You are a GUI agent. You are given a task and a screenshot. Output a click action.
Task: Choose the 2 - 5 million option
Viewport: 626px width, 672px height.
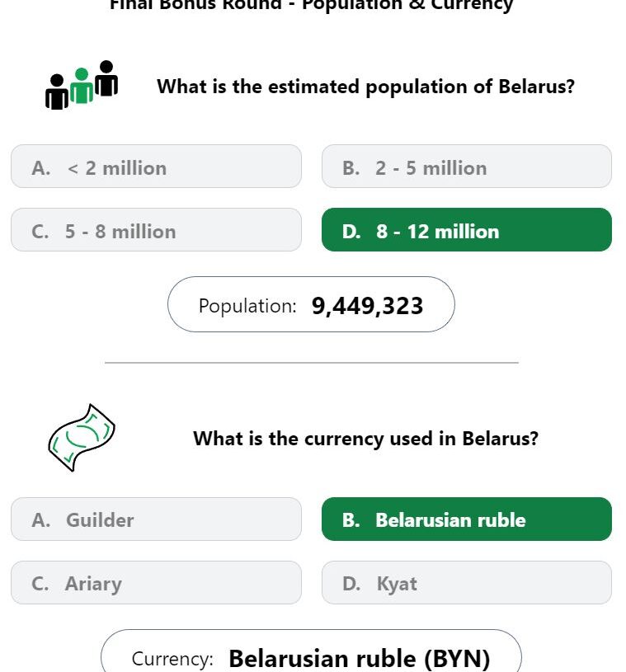pos(467,167)
